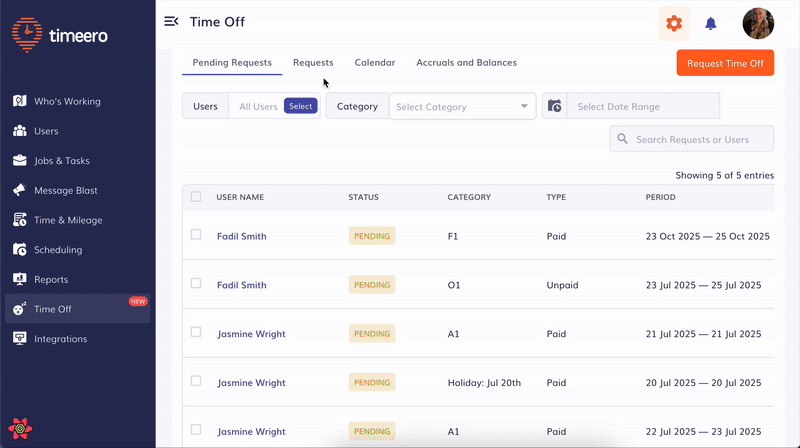Open Scheduling in the sidebar

coord(58,249)
